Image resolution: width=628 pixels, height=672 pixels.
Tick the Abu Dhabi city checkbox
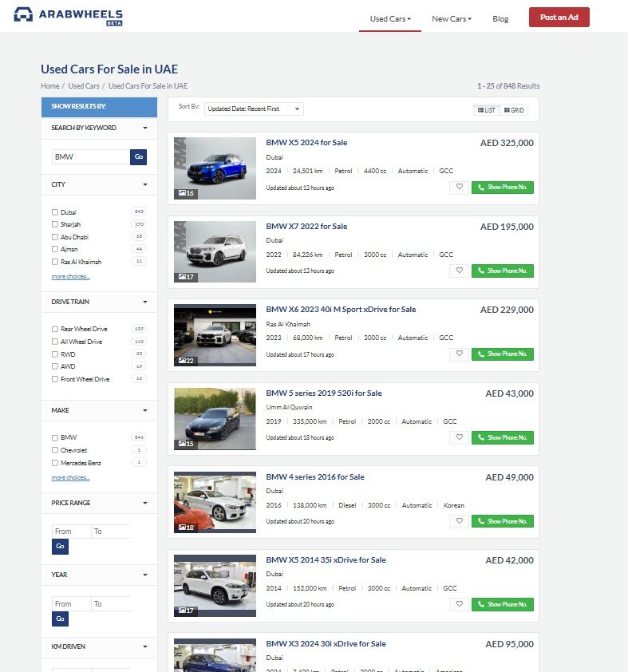click(x=55, y=237)
